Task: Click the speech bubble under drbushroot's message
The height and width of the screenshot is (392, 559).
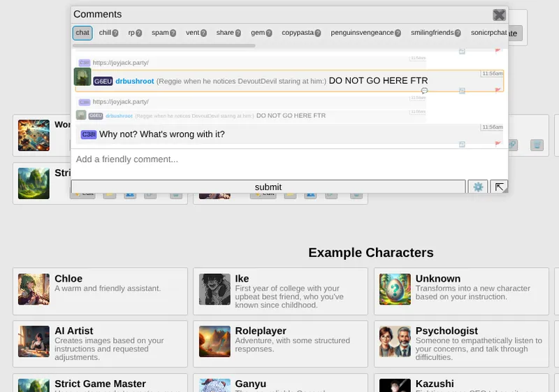Action: coord(424,91)
